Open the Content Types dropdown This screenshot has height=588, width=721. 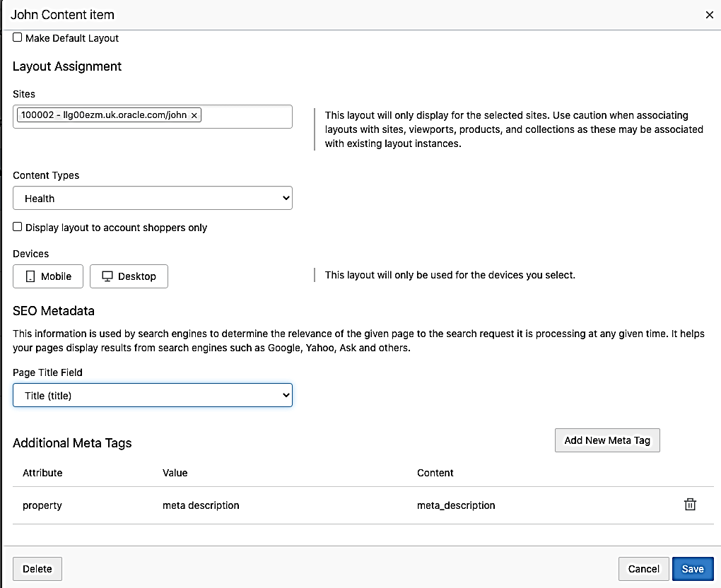[x=152, y=199]
